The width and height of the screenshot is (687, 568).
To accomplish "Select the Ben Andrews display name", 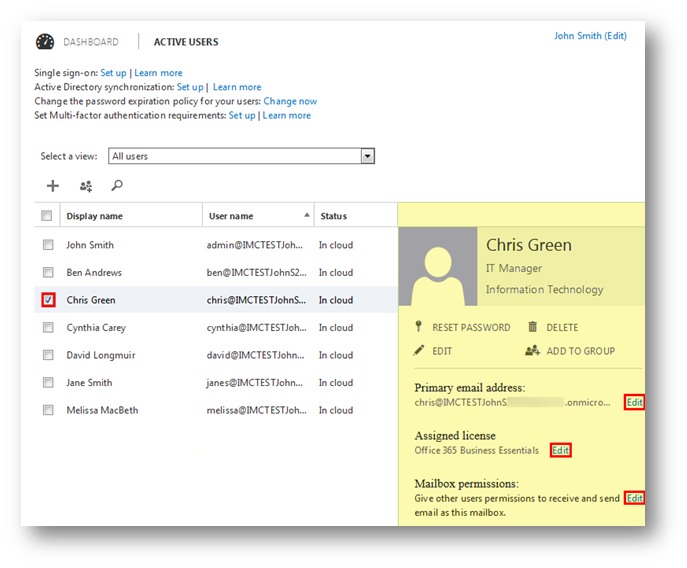I will 94,273.
